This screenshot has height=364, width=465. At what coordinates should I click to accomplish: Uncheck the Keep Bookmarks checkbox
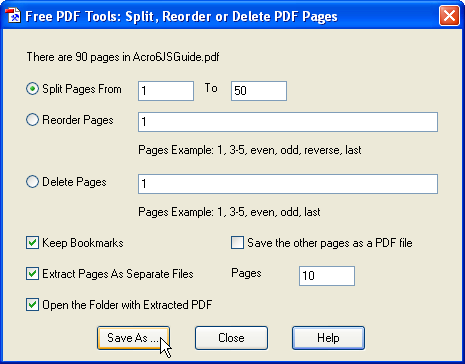pyautogui.click(x=32, y=243)
